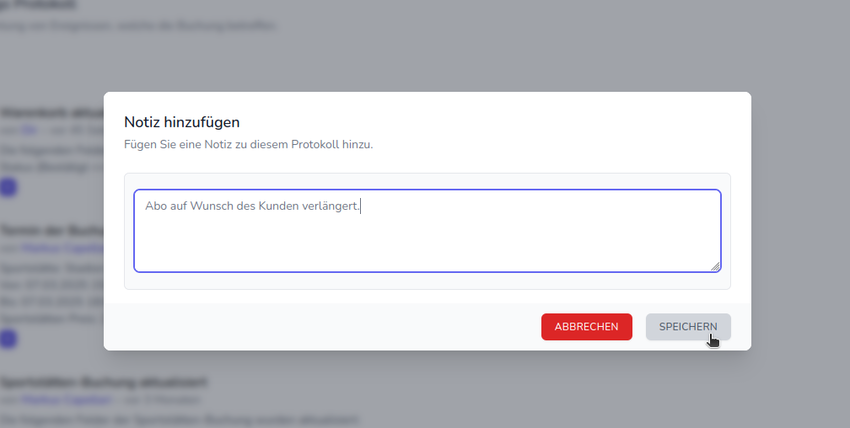Grab the text area resize handle

click(715, 266)
